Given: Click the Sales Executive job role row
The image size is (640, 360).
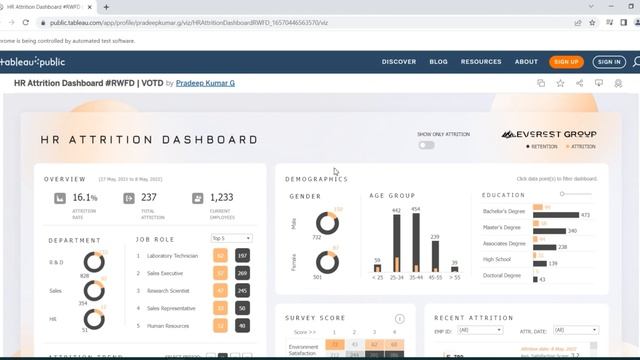Looking at the screenshot, I should [193, 273].
